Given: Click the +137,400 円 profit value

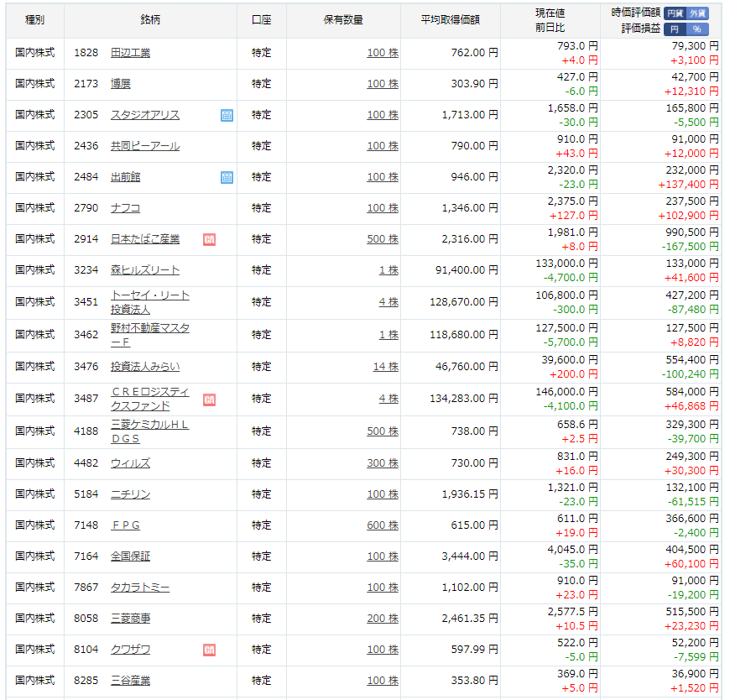Looking at the screenshot, I should [x=688, y=185].
